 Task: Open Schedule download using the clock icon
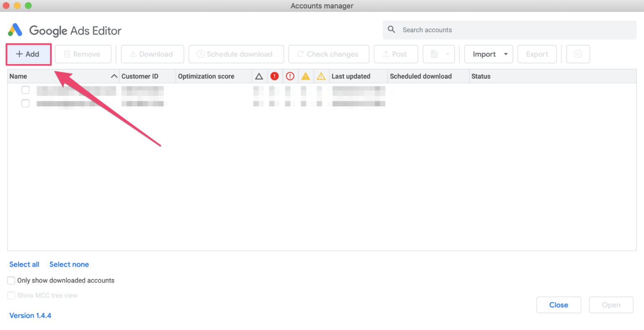[x=201, y=54]
